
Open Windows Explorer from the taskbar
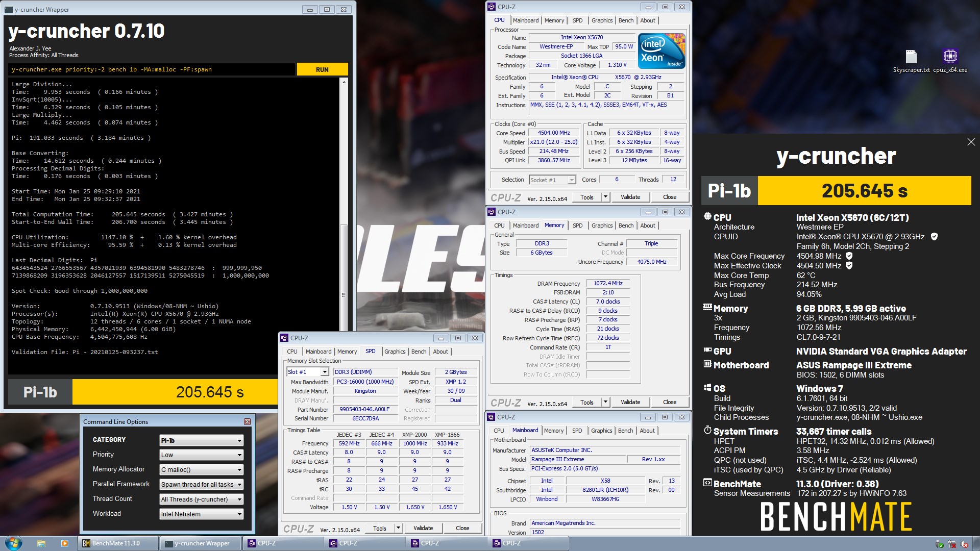[x=41, y=543]
